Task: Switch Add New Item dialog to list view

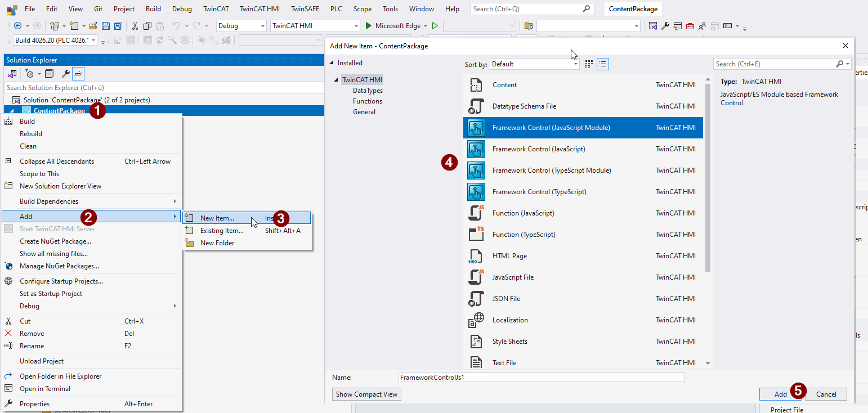Action: (x=602, y=64)
